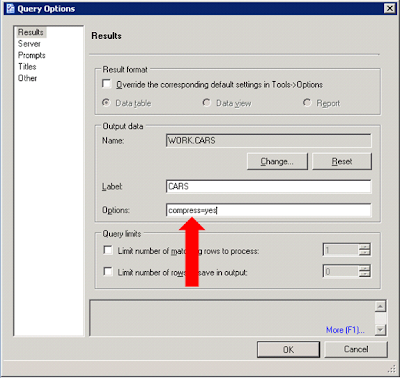
Task: Select Results in the left list
Action: tap(31, 32)
